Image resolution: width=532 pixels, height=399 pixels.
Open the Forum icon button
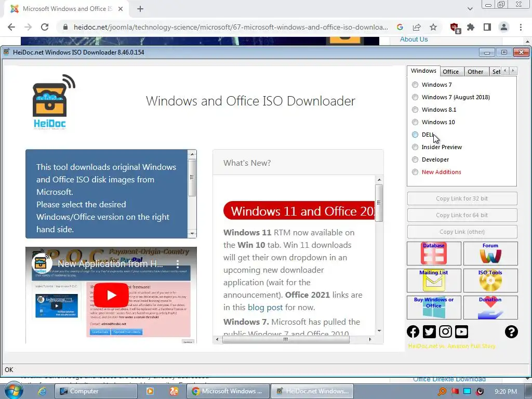click(490, 254)
